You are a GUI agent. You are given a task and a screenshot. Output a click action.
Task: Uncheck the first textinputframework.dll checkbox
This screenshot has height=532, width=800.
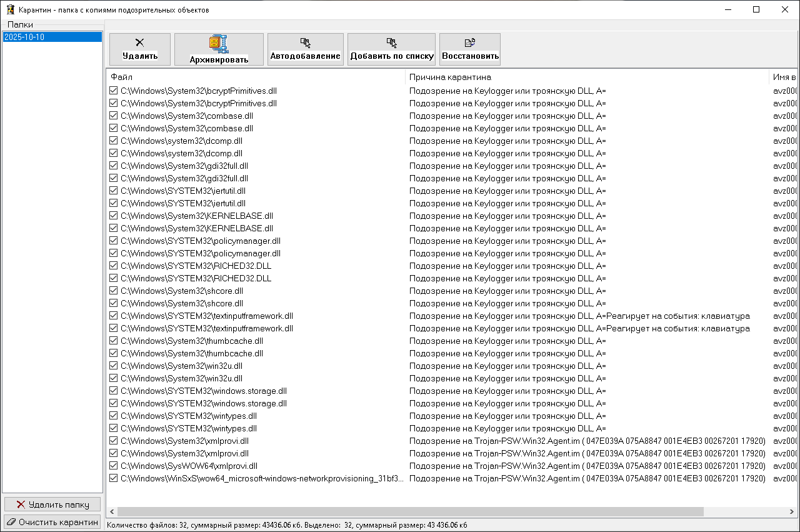coord(114,315)
